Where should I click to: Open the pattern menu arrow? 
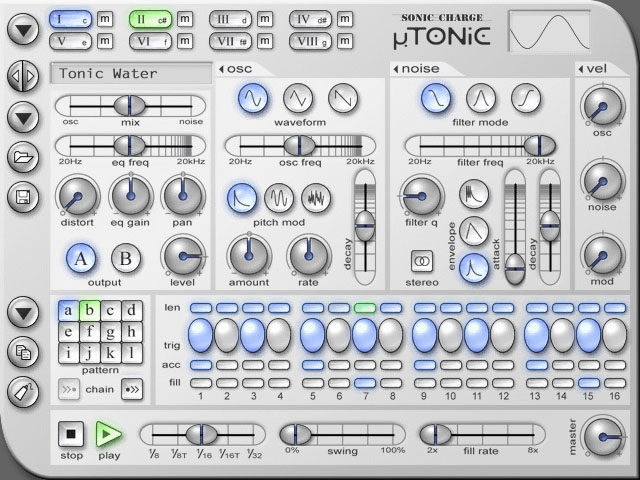coord(23,312)
